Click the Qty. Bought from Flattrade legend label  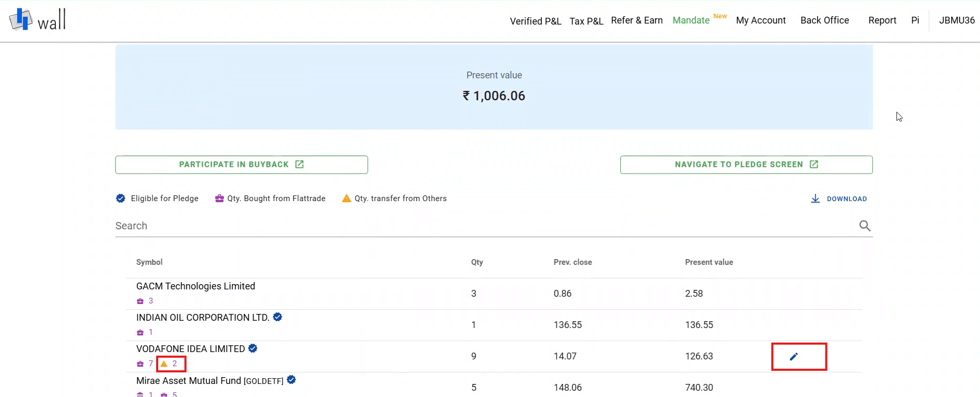[x=276, y=198]
